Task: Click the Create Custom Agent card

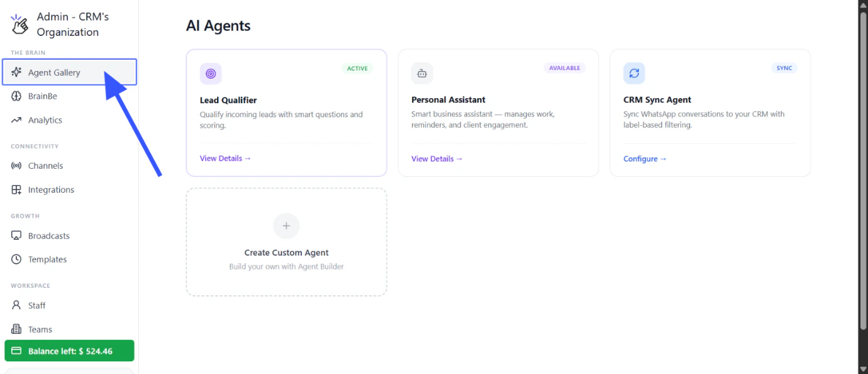Action: [286, 242]
